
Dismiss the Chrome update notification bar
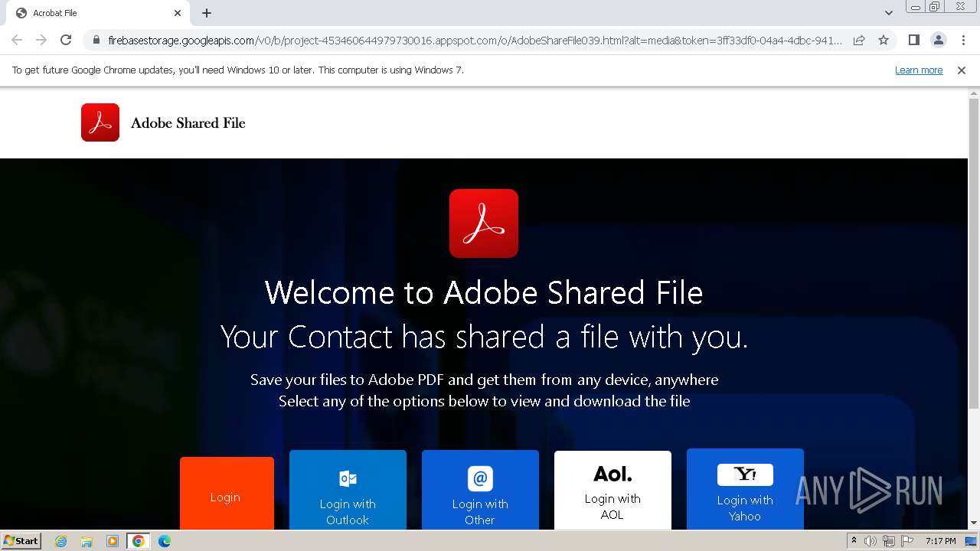(962, 70)
